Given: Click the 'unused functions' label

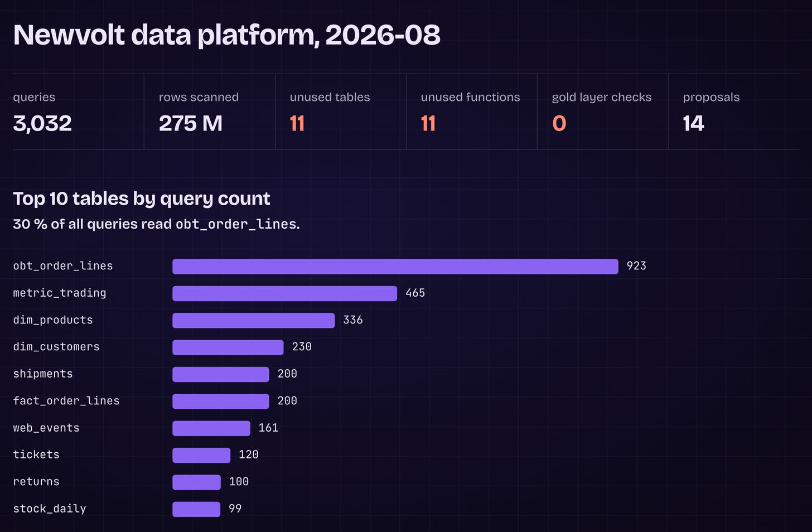Looking at the screenshot, I should (470, 97).
